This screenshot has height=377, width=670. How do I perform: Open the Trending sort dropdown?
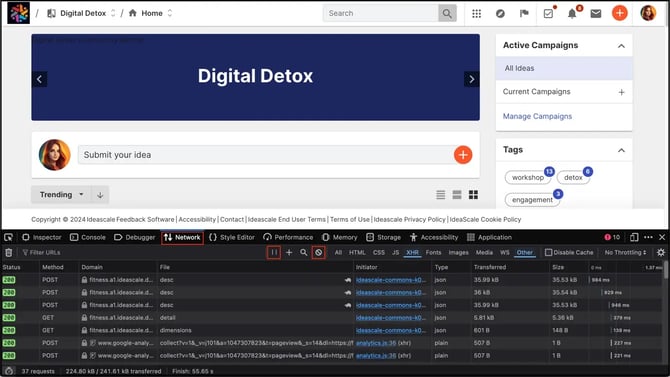[x=61, y=195]
